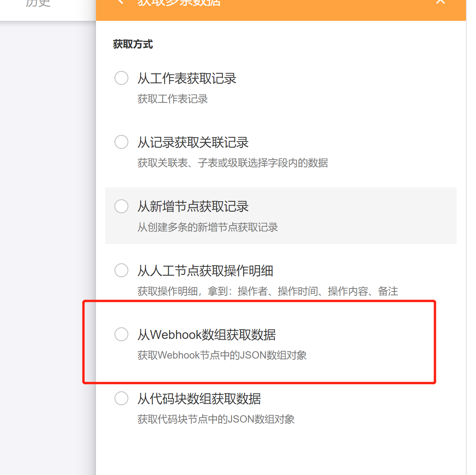Choose the 从人工节点获取操作明细 radio button
Screen dimensions: 476x475
121,270
